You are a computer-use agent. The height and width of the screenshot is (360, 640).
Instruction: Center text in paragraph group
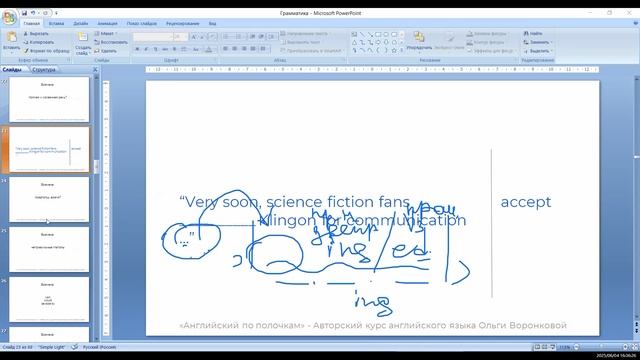(235, 49)
